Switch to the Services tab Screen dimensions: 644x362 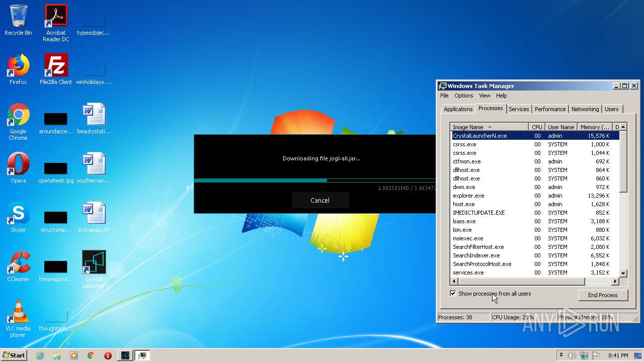click(519, 109)
